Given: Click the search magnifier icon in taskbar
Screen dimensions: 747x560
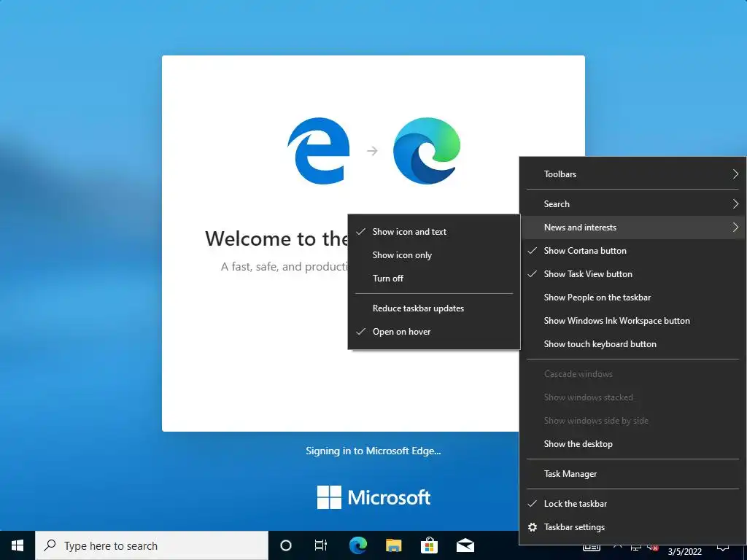Looking at the screenshot, I should pyautogui.click(x=50, y=545).
